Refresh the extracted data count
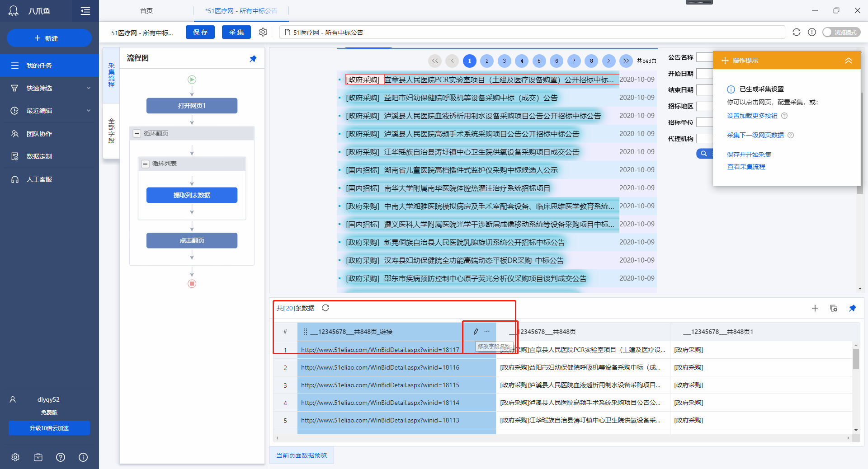 point(325,308)
